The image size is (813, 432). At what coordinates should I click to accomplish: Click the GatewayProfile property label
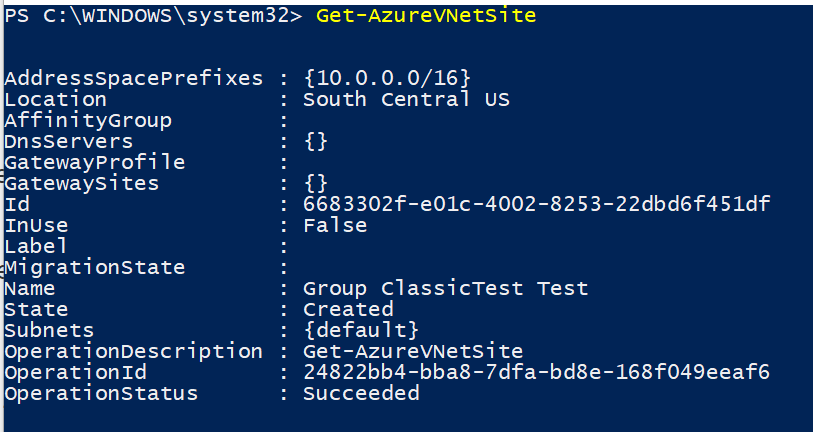(94, 162)
